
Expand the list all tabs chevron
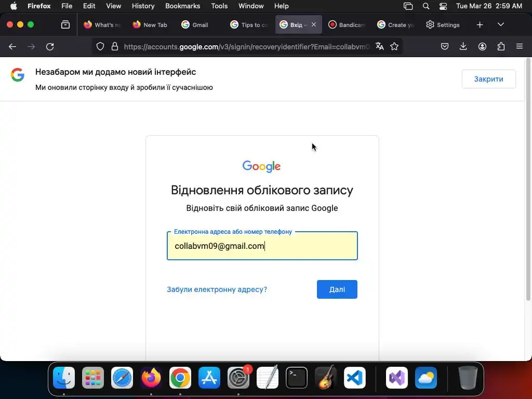501,25
